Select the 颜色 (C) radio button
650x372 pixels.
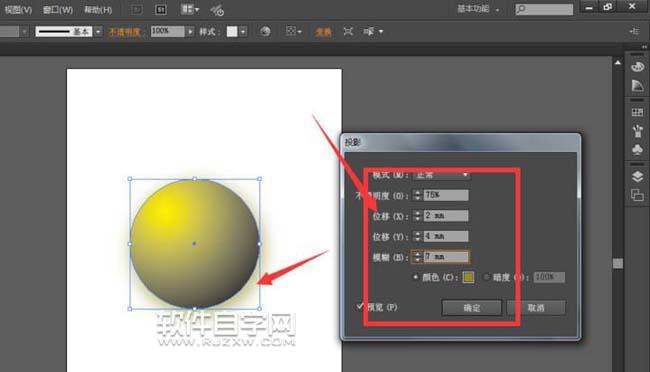tap(415, 277)
